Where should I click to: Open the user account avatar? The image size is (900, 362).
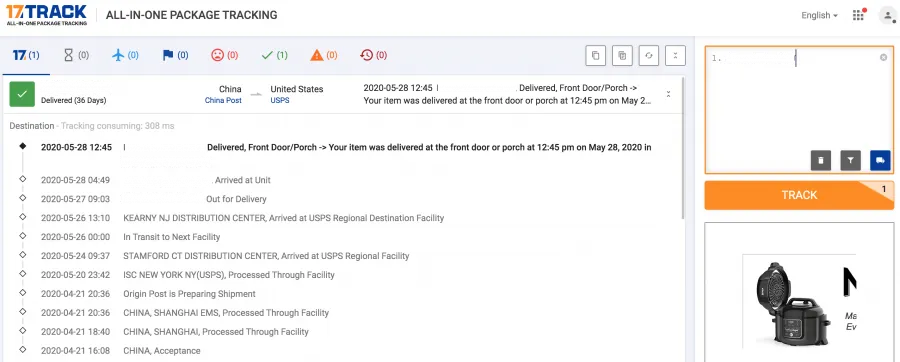click(x=887, y=15)
